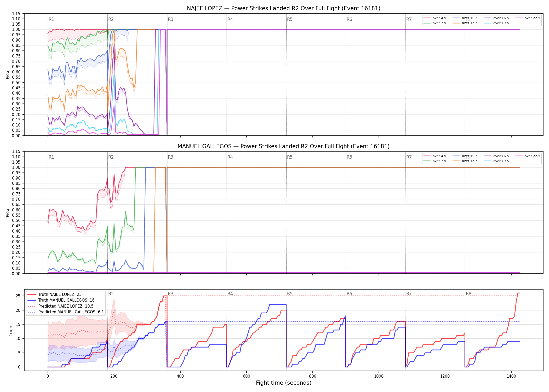Select R3 round marker in the Count chart
This screenshot has width=549, height=392.
coord(170,294)
